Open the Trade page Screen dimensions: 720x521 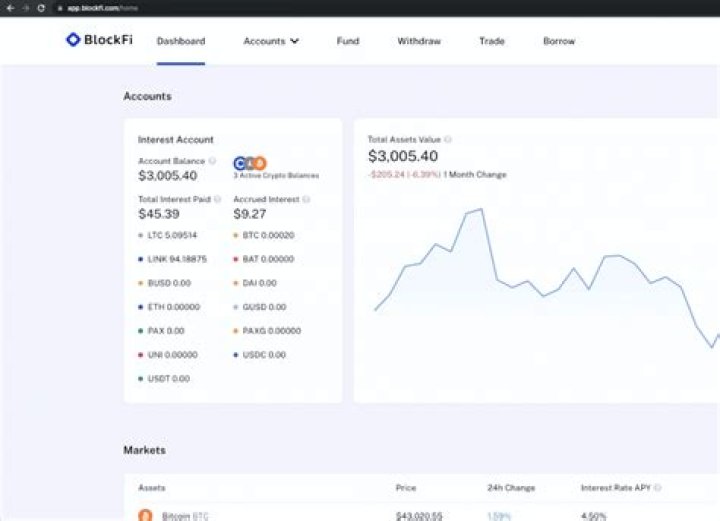[x=492, y=41]
